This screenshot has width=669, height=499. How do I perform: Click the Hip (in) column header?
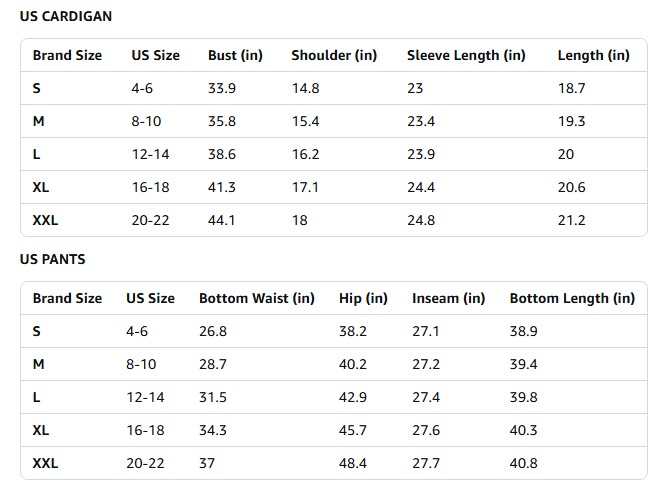pos(363,298)
